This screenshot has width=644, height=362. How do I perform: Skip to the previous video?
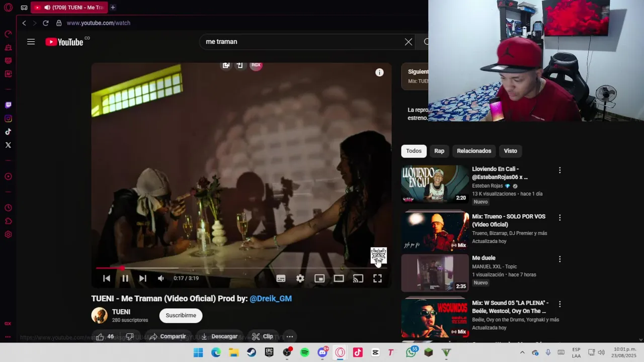(107, 278)
